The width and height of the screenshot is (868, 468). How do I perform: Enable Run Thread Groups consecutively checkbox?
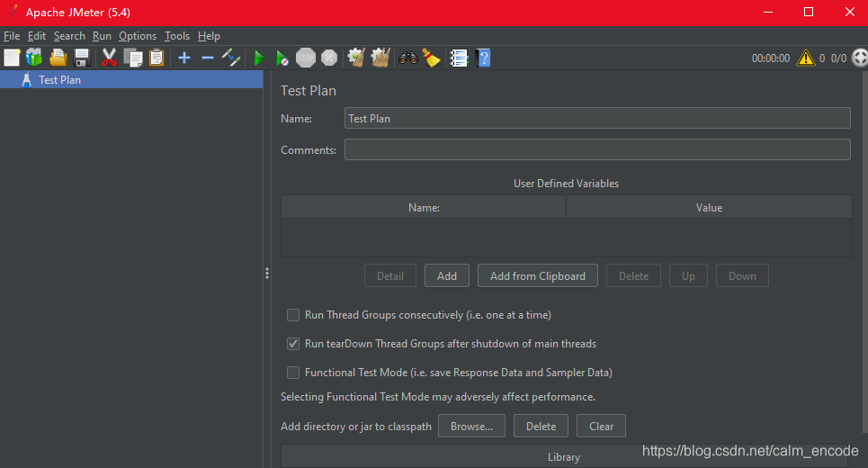pos(293,315)
